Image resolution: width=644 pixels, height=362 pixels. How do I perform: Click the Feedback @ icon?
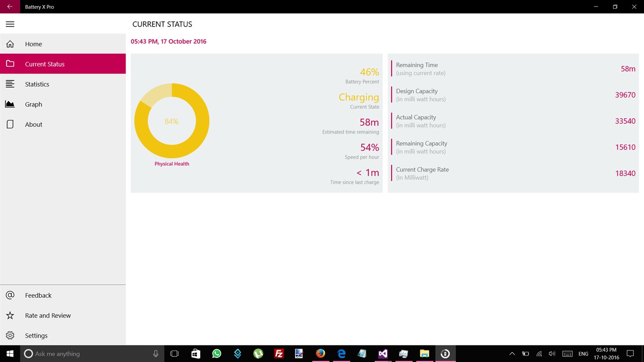[x=10, y=295]
